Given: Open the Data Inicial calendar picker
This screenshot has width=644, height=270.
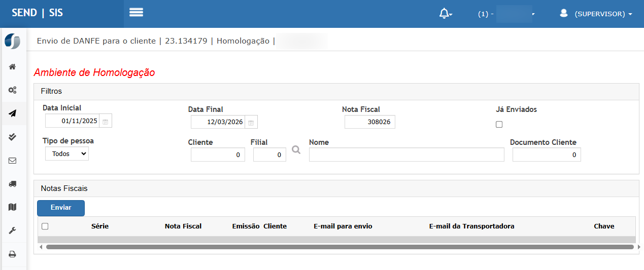Looking at the screenshot, I should pyautogui.click(x=106, y=122).
